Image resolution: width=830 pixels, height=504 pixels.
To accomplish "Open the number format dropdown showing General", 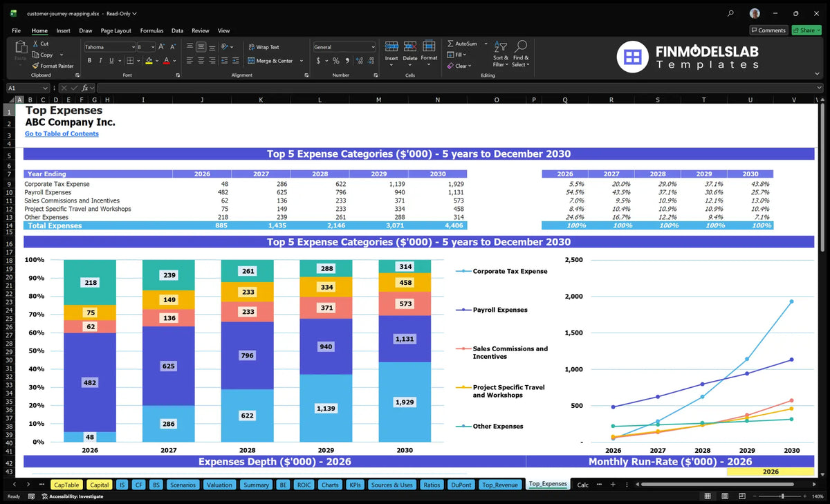I will click(x=372, y=47).
